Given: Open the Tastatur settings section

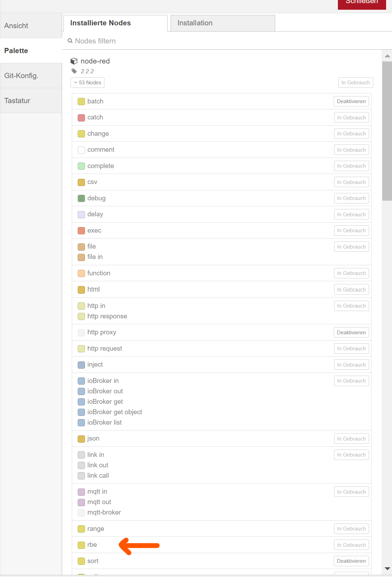Looking at the screenshot, I should [x=31, y=101].
